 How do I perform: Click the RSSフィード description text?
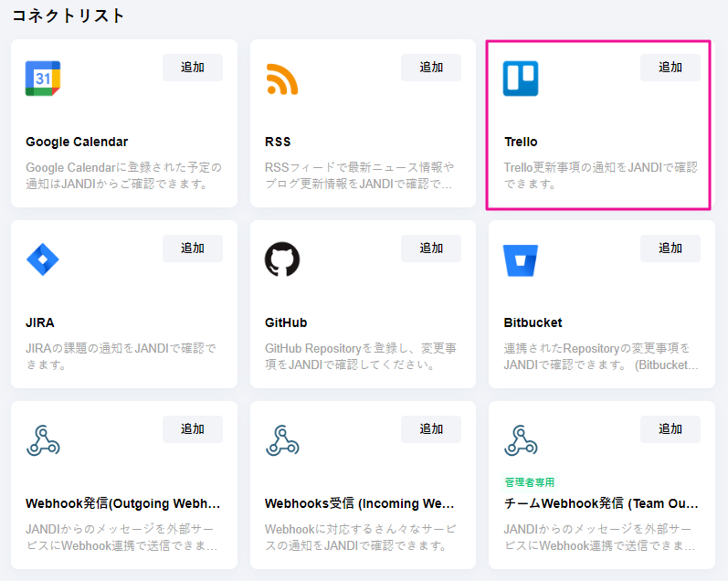click(359, 175)
